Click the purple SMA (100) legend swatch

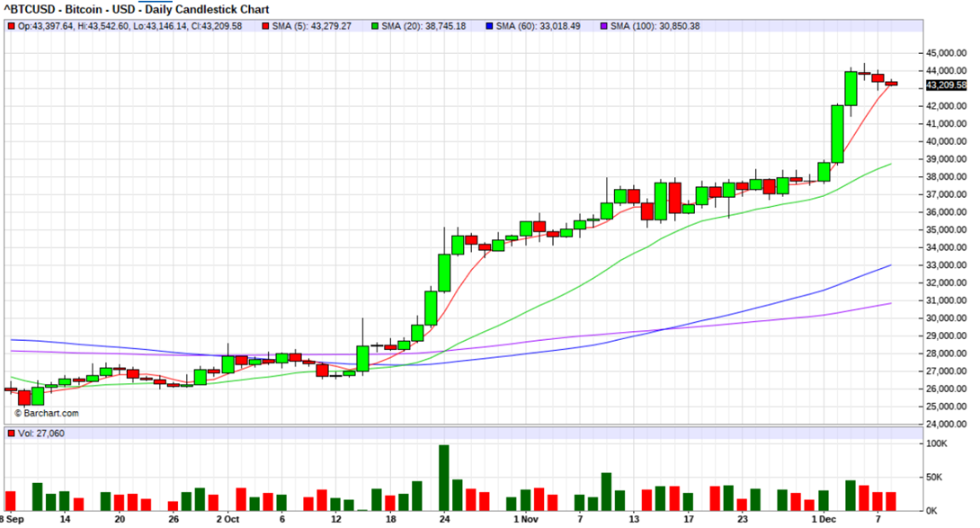pos(604,26)
